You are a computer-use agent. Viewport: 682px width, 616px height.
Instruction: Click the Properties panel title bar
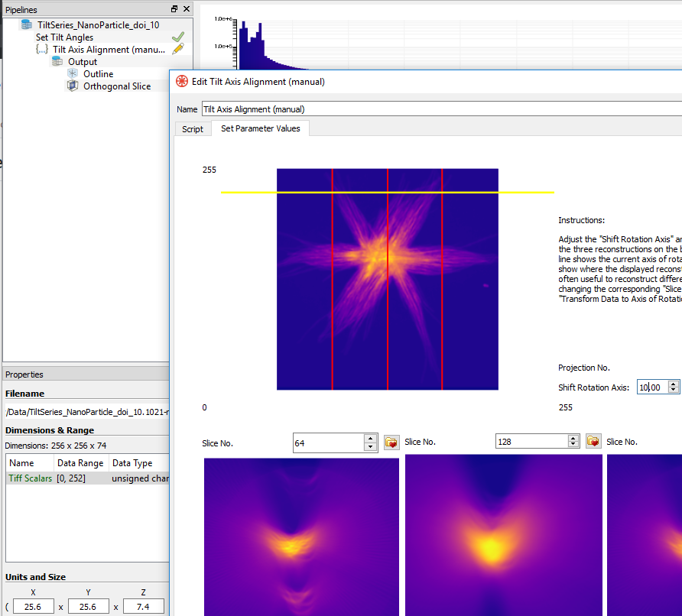click(x=86, y=374)
